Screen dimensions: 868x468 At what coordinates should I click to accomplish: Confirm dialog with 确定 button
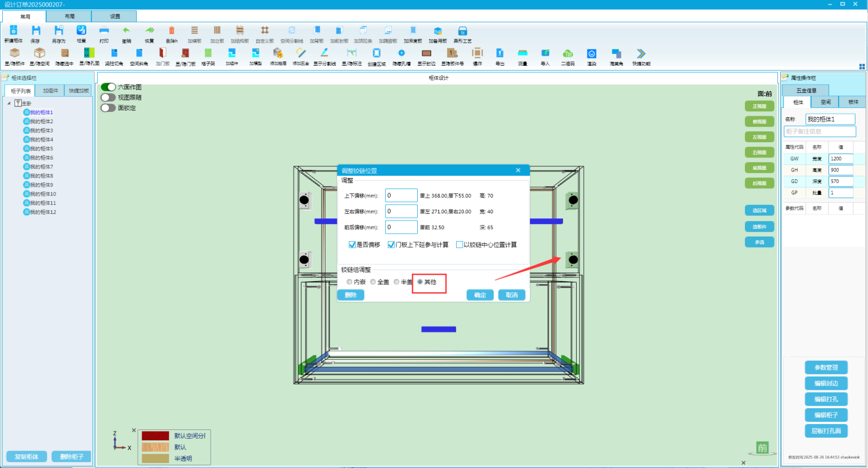(x=480, y=295)
